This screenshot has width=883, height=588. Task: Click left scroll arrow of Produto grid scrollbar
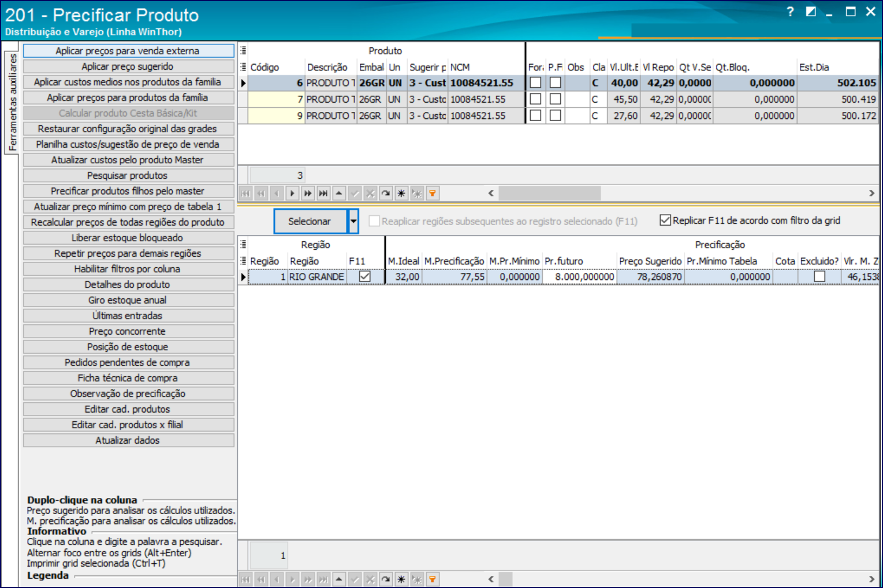[x=491, y=193]
